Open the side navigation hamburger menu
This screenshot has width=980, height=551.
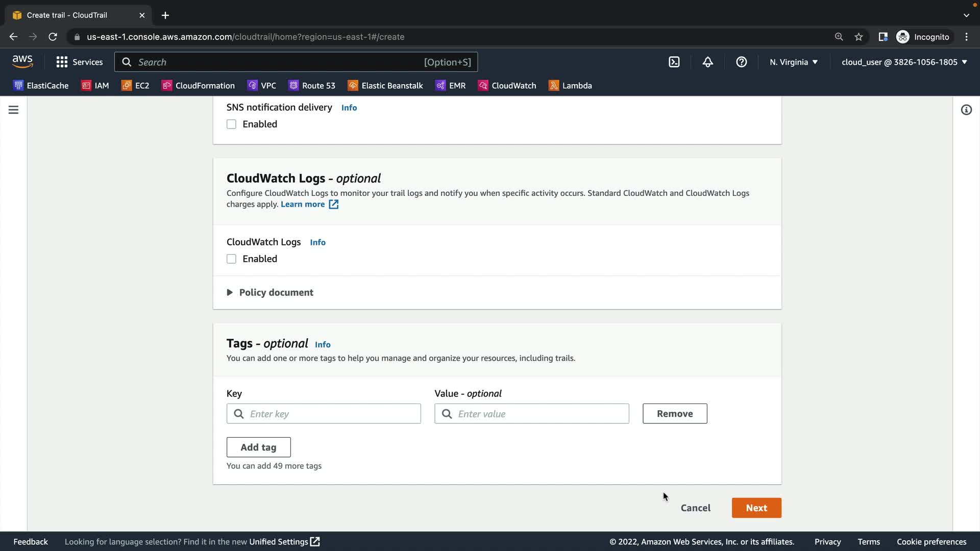[x=14, y=110]
